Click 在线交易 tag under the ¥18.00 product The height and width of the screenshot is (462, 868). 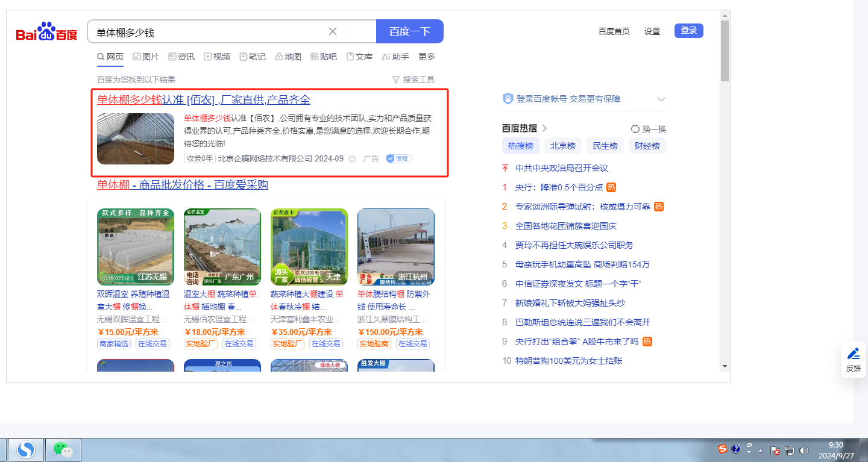pos(239,344)
